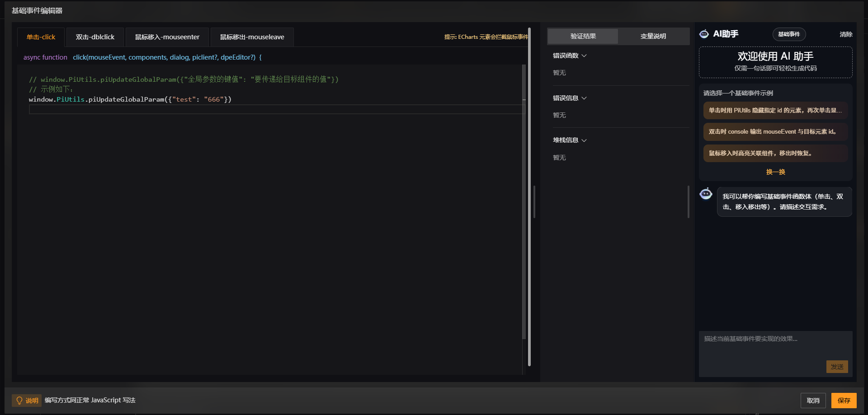Open the 双击-dblclick tab
Image resolution: width=868 pixels, height=415 pixels.
pos(95,37)
